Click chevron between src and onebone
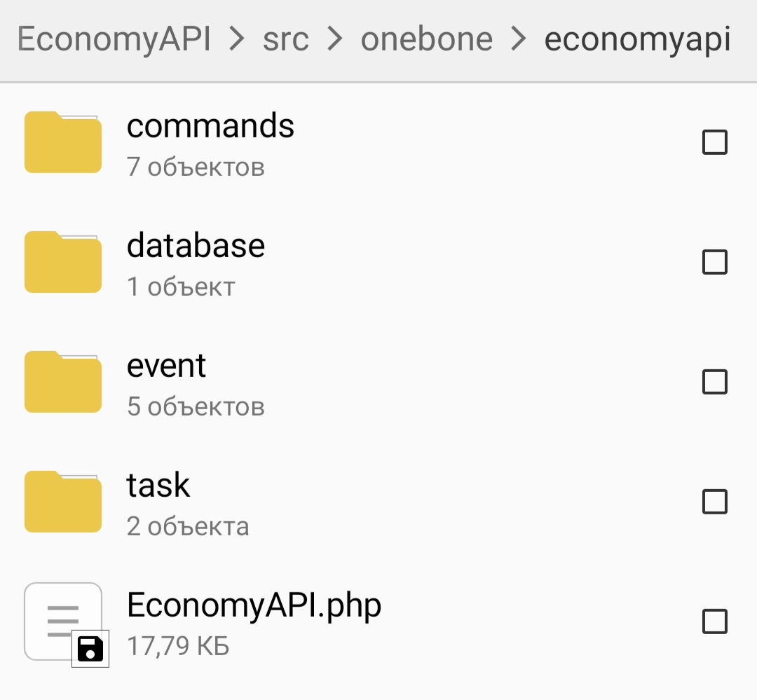The height and width of the screenshot is (700, 757). [x=335, y=39]
